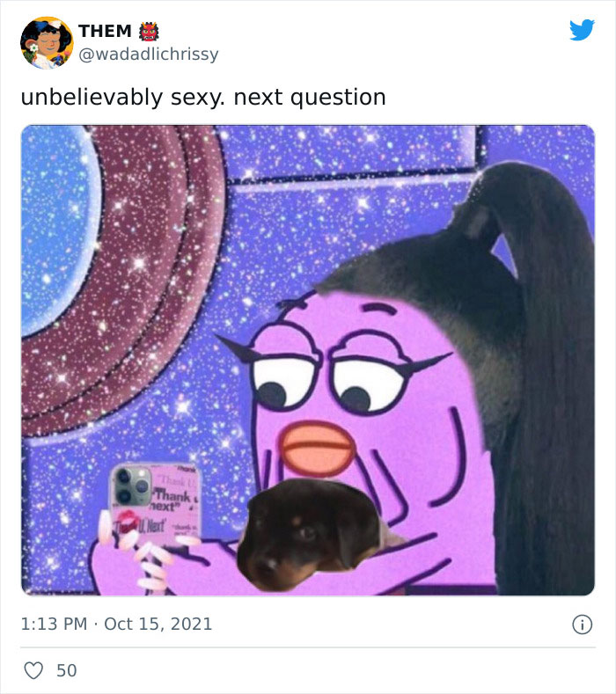Screen dimensions: 616x694
Task: Click the tweet text "unbelievably sexy. next question"
Action: [203, 98]
